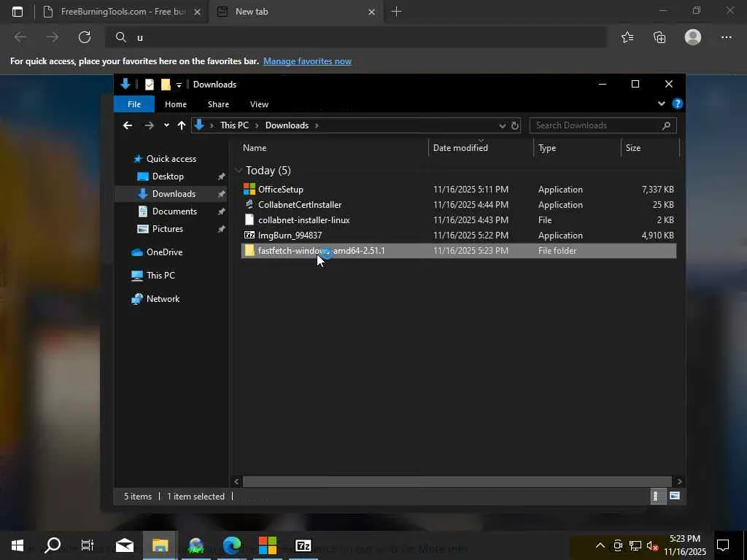
Task: Open browser Settings and more menu
Action: point(726,37)
